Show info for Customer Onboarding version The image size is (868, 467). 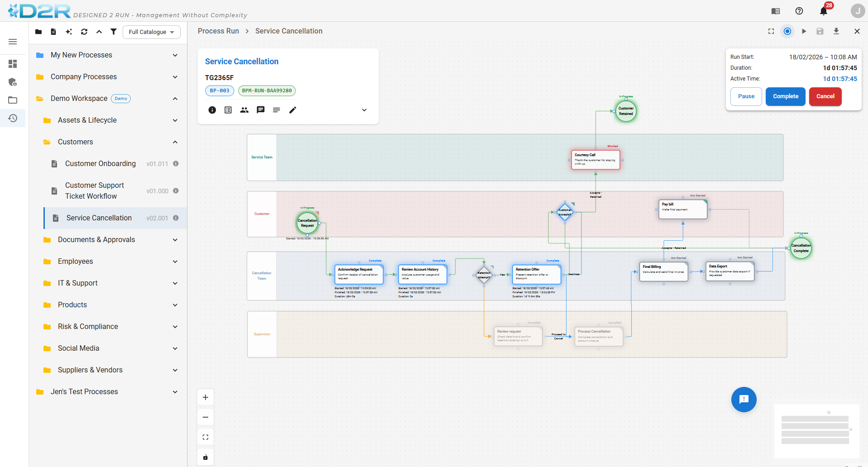176,164
